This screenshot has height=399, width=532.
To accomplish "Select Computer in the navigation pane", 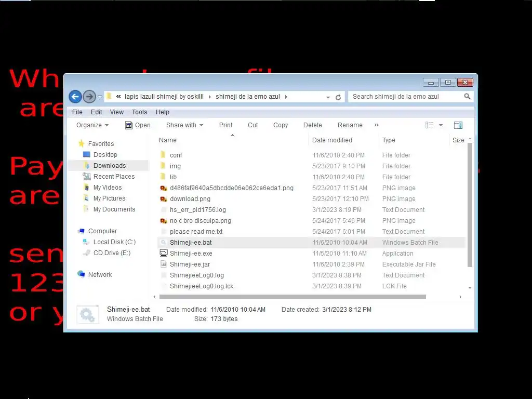I will (x=102, y=231).
